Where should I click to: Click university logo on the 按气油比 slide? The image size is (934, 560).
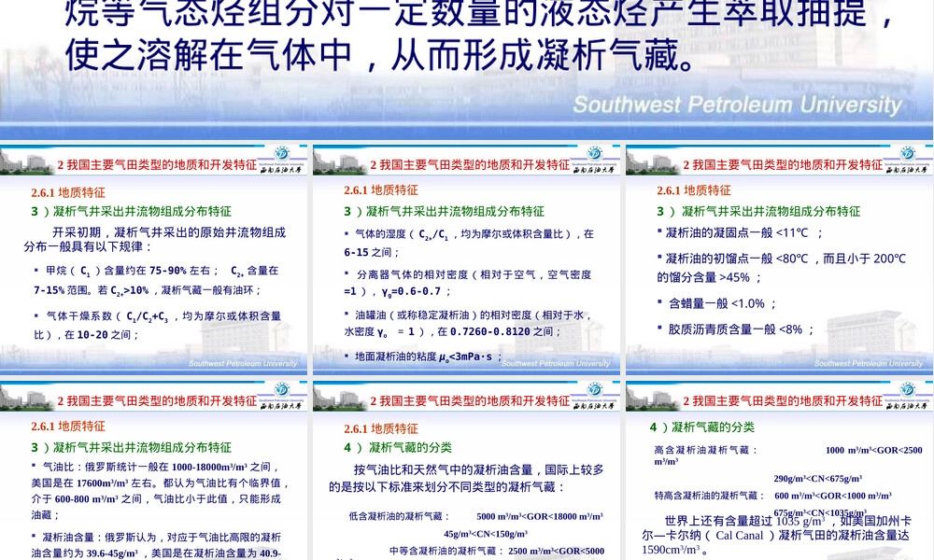pyautogui.click(x=594, y=397)
